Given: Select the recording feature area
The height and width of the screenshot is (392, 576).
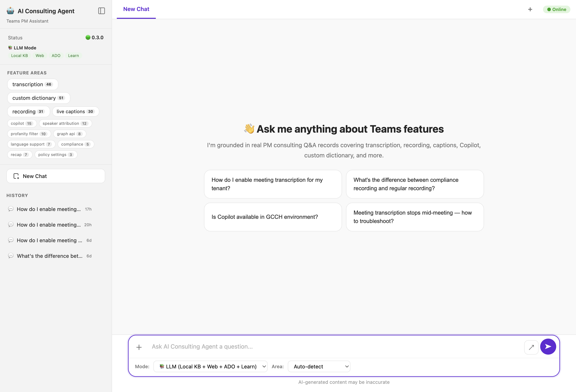Looking at the screenshot, I should click(x=29, y=112).
